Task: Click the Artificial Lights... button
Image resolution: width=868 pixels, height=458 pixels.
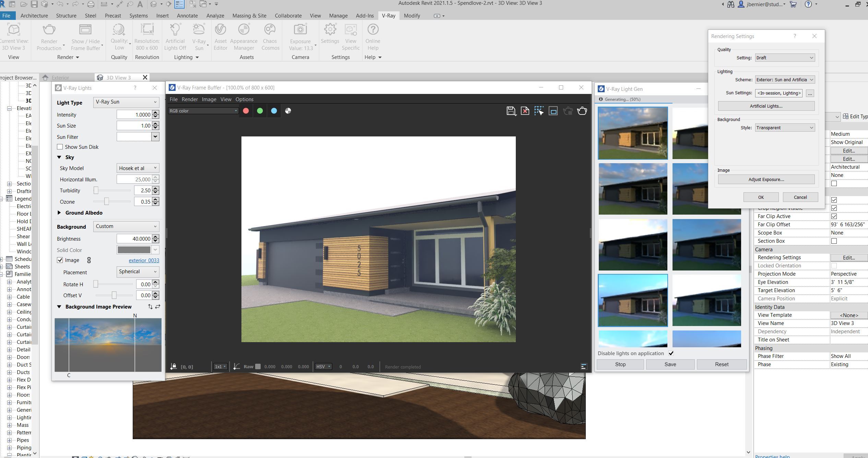Action: coord(766,106)
